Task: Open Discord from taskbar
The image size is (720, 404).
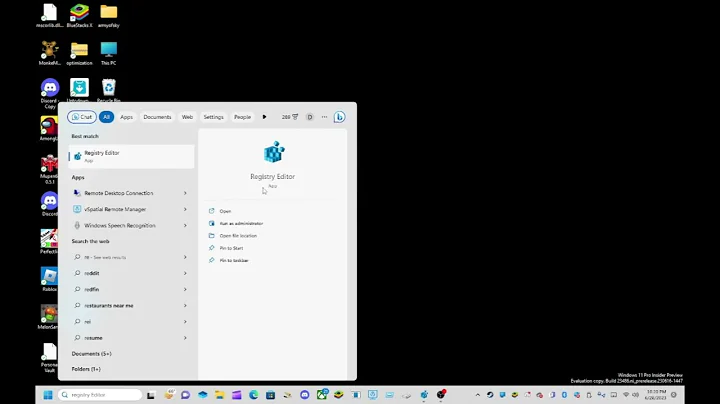Action: [304, 395]
